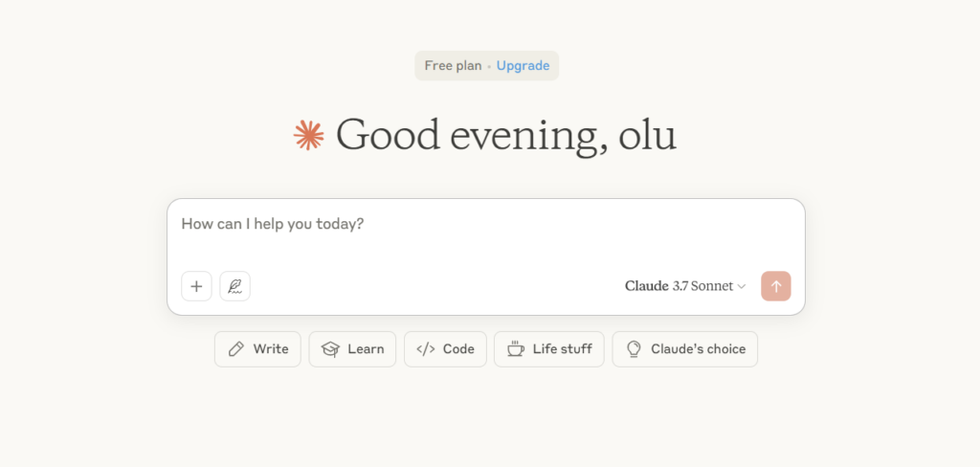This screenshot has height=467, width=980.
Task: Select the Learn prompt category
Action: click(352, 349)
